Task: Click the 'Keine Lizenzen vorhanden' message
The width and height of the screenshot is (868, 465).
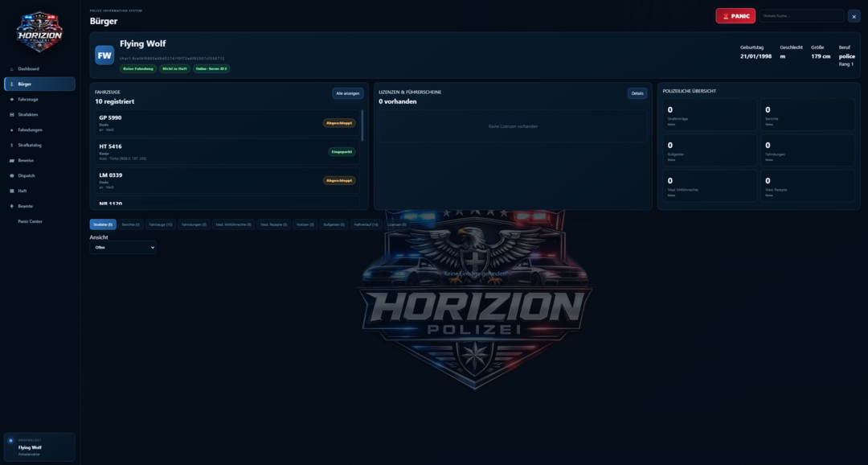Action: point(513,126)
